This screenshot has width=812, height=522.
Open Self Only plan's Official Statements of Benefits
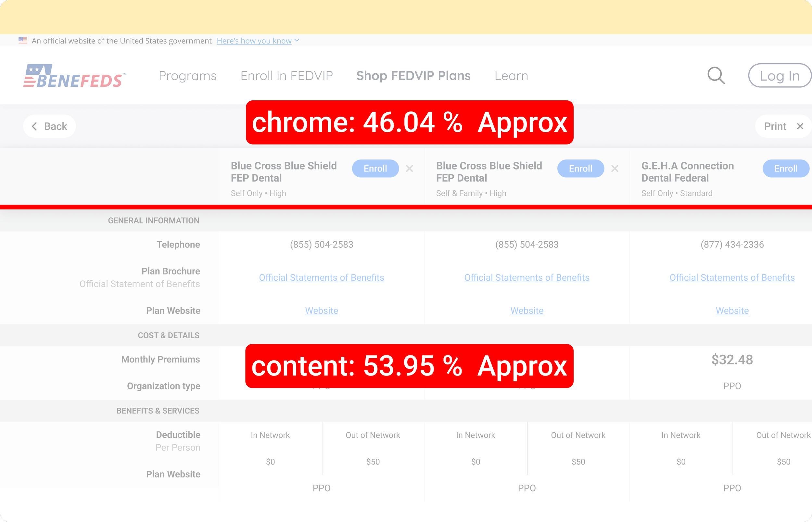point(322,278)
